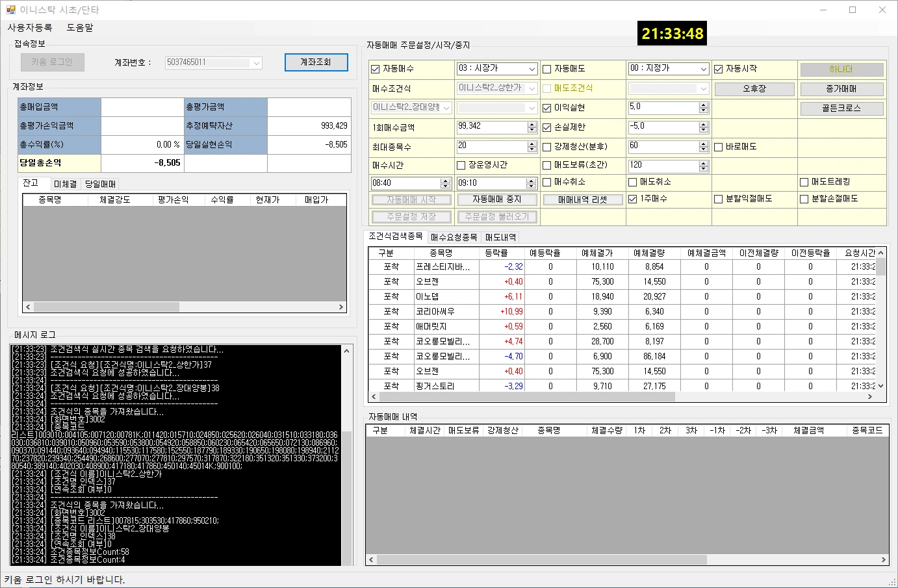Open the 00 : 지정가 sell type dropdown
898x588 pixels.
(x=704, y=68)
